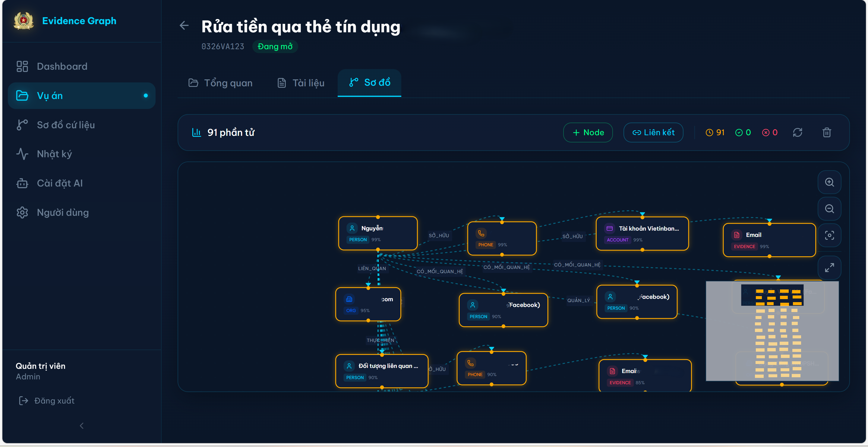
Task: Click the Đang mở status badge
Action: (x=275, y=46)
